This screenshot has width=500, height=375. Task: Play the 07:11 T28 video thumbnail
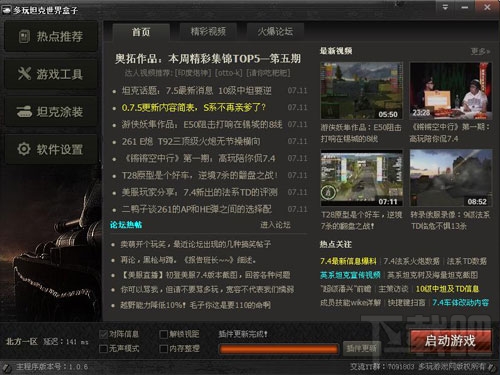pos(362,178)
